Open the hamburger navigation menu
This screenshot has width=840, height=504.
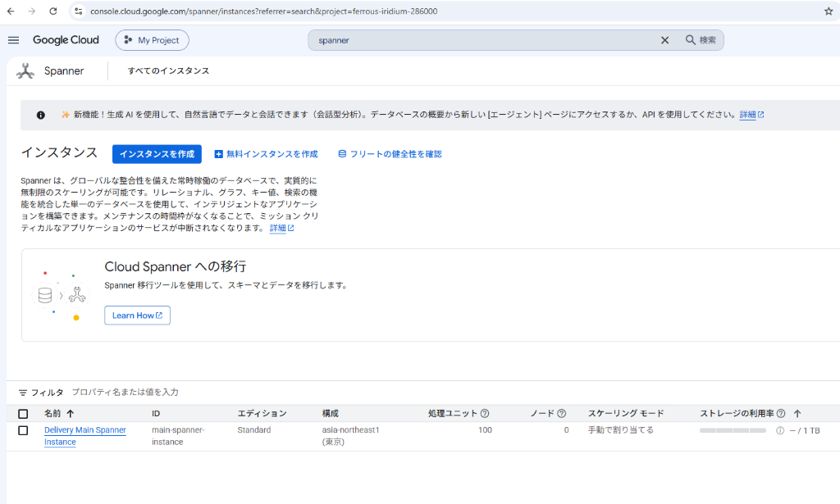coord(14,40)
